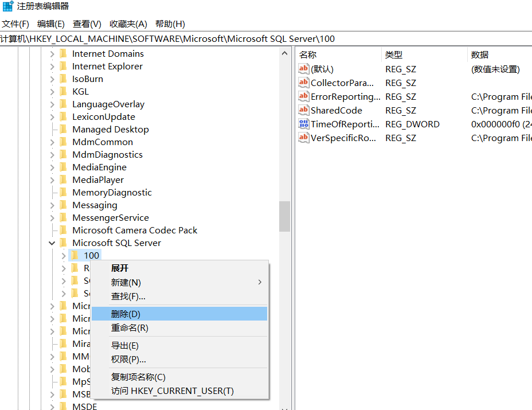Click the IsoBurn folder icon

(63, 79)
